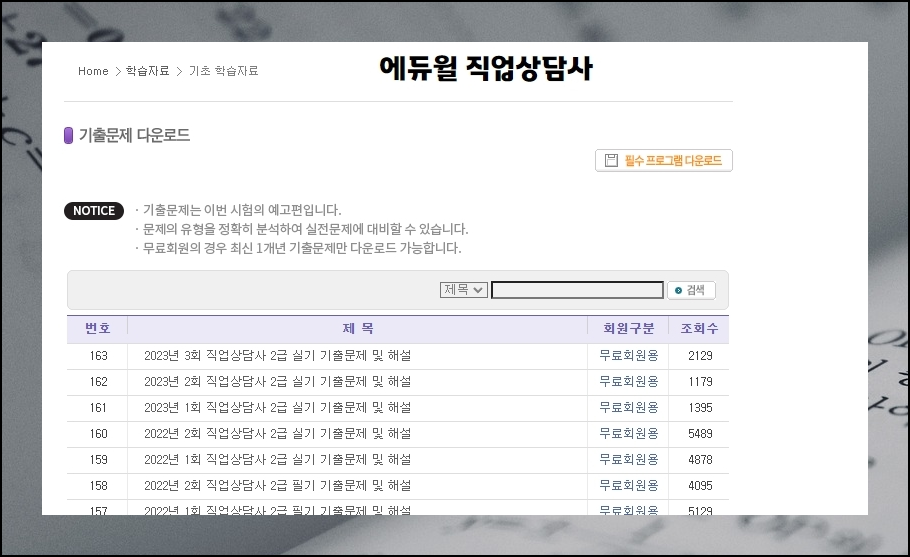
Task: Click row number 163
Action: [99, 356]
